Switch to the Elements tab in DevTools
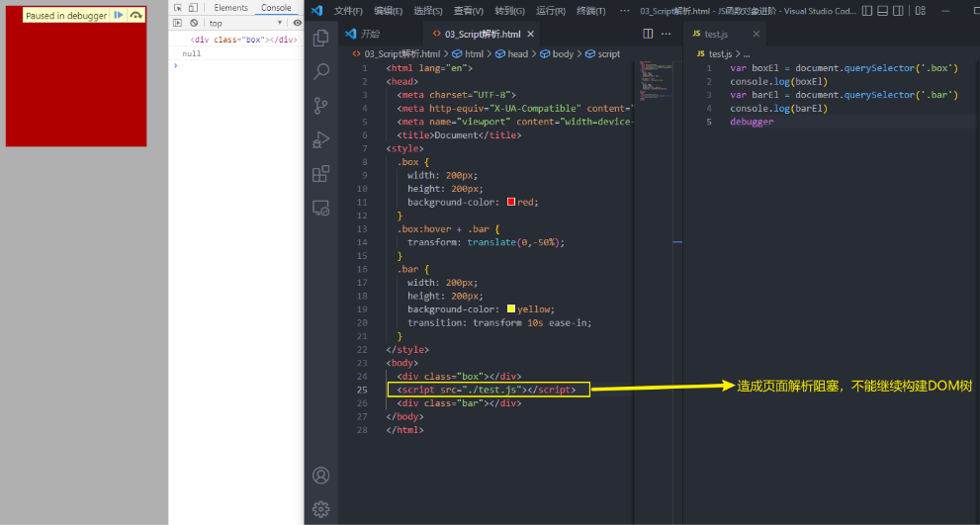Image resolution: width=980 pixels, height=525 pixels. (230, 8)
